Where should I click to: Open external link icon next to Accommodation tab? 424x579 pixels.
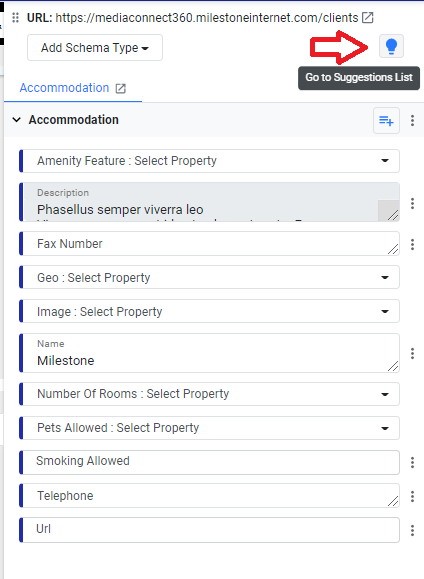120,88
